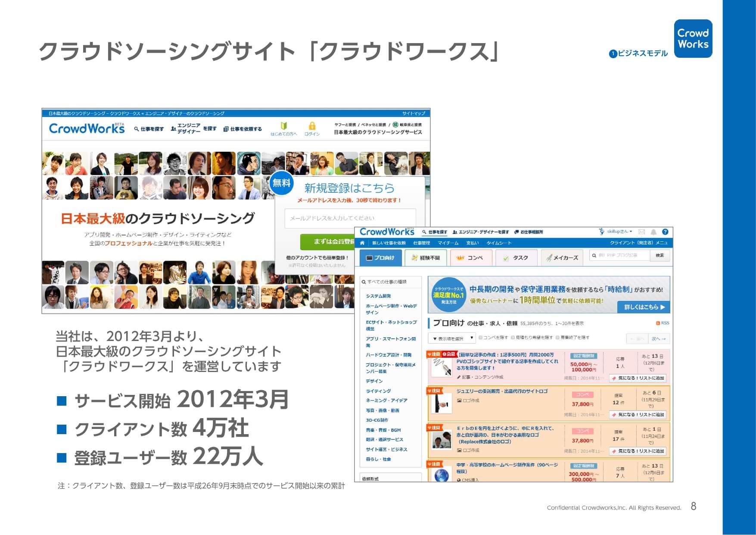Screen dimensions: 756x535
Task: Click the blue 無料 badge
Action: 281,183
